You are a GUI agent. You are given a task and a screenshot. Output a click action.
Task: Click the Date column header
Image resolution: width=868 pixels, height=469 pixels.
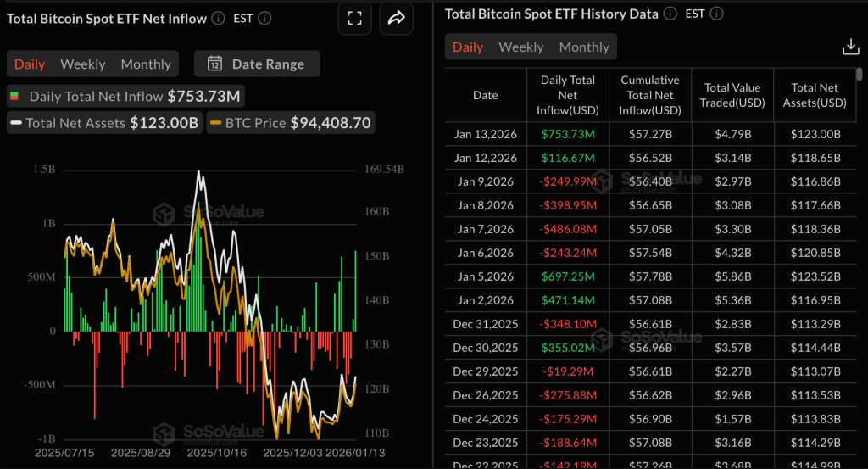pos(485,95)
